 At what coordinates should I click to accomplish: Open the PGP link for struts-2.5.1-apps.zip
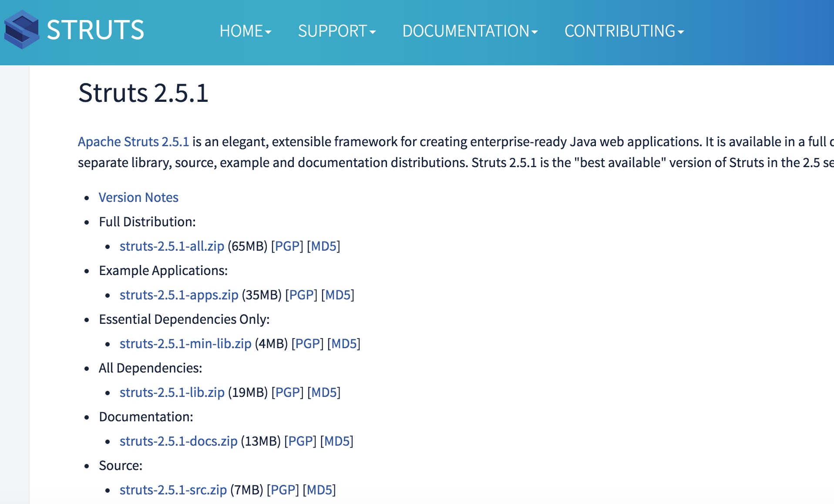302,295
